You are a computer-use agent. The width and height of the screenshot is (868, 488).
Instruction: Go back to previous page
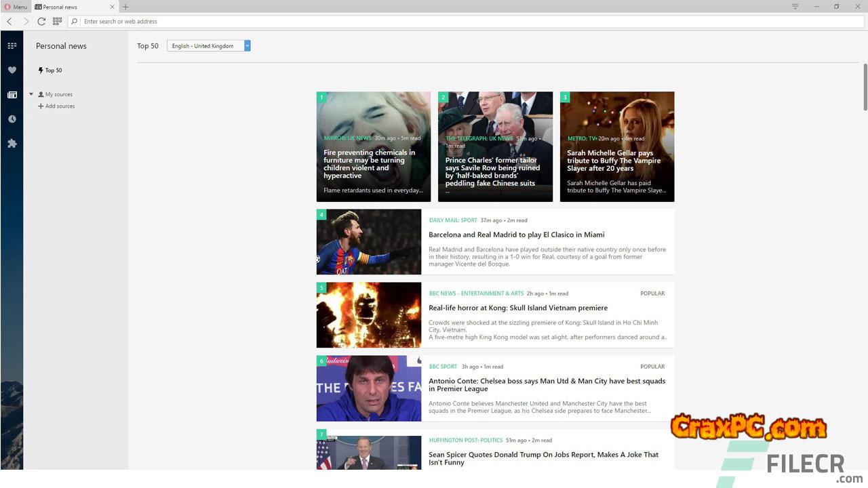click(x=9, y=22)
